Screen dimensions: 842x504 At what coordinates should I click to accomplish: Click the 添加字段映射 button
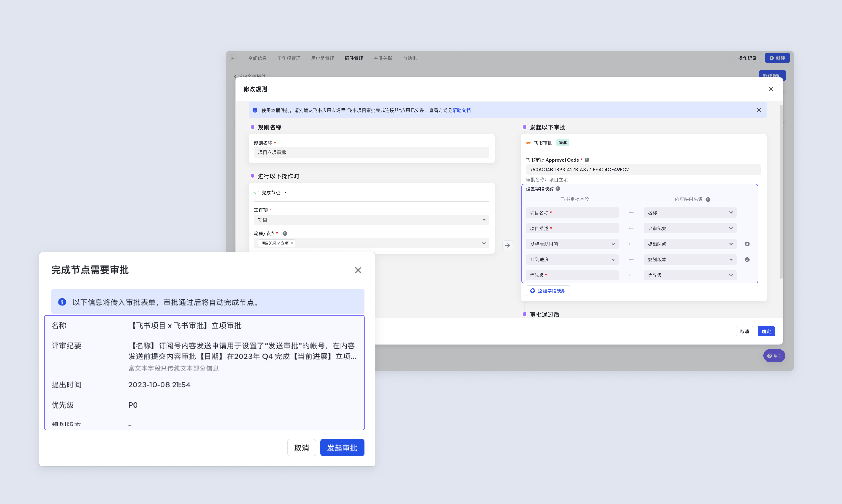coord(548,291)
